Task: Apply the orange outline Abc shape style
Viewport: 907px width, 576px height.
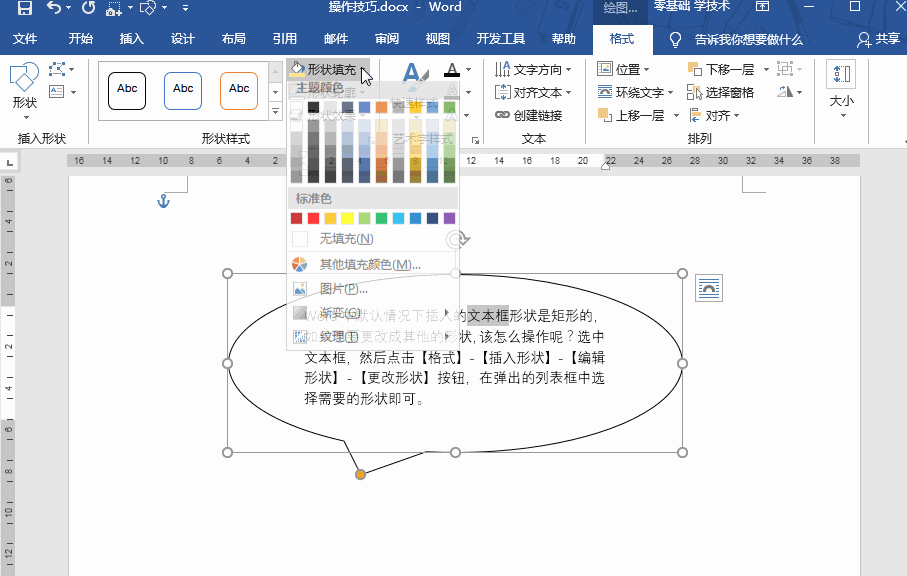Action: [x=239, y=91]
